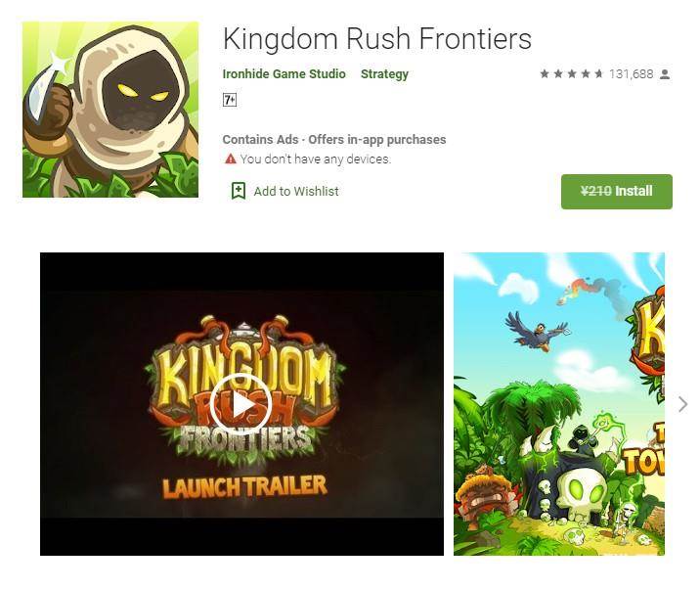Click the 131,688 ratings count
This screenshot has height=590, width=700.
(631, 74)
